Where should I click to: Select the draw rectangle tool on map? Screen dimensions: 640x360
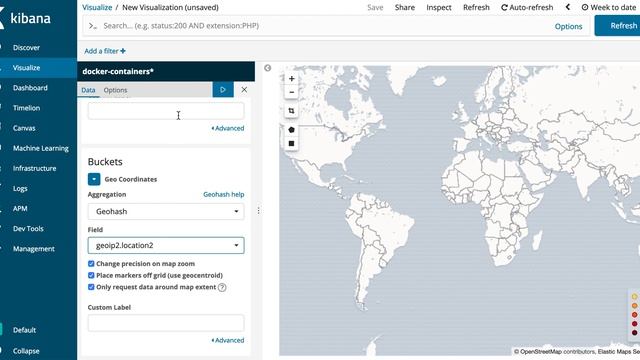pos(291,143)
